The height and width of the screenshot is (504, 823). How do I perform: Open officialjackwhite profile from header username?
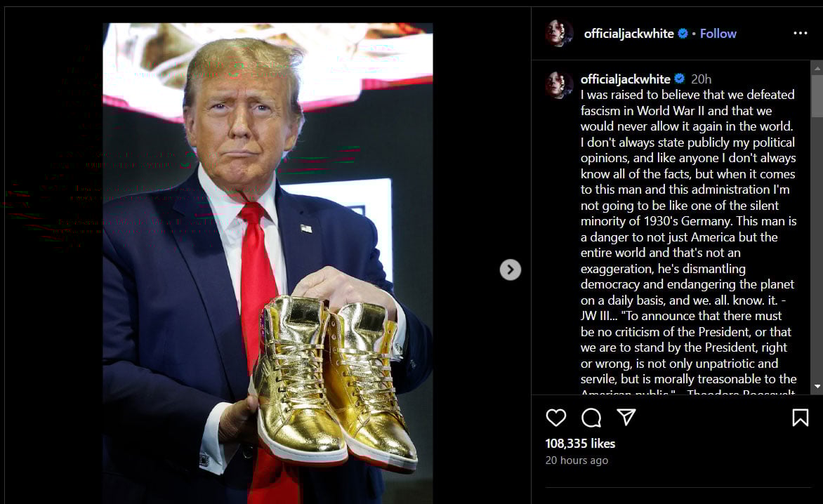point(628,34)
